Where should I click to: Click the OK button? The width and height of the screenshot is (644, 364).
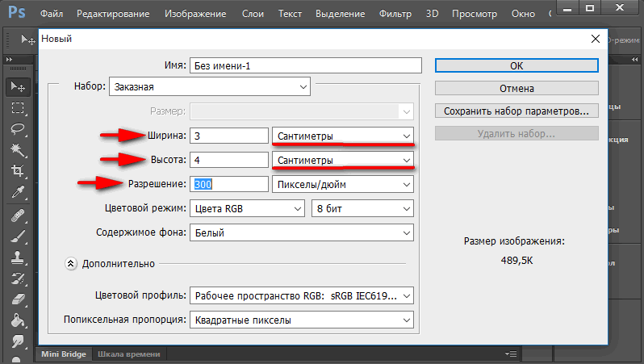tap(516, 66)
